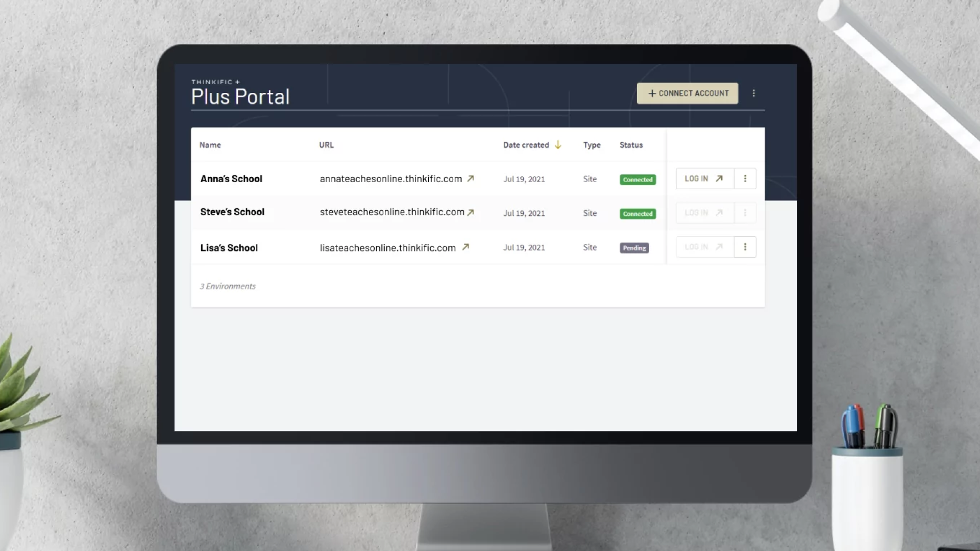Screen dimensions: 980x551
Task: Sort by the Date created arrow icon
Action: (x=558, y=145)
